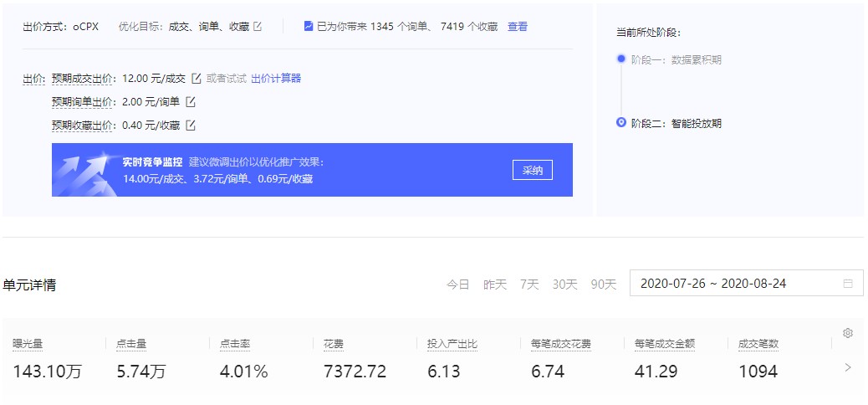Edit expected favorite bid 0.40 icon
The width and height of the screenshot is (868, 405).
pyautogui.click(x=191, y=126)
